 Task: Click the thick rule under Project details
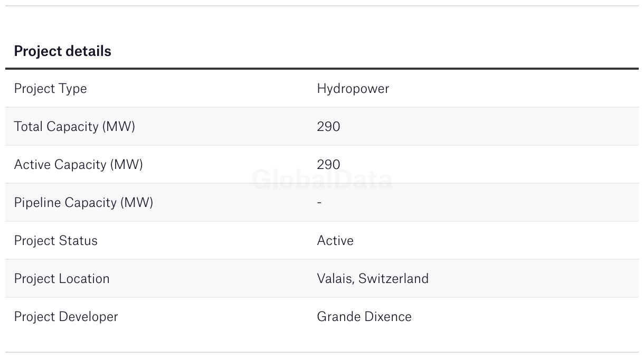322,69
